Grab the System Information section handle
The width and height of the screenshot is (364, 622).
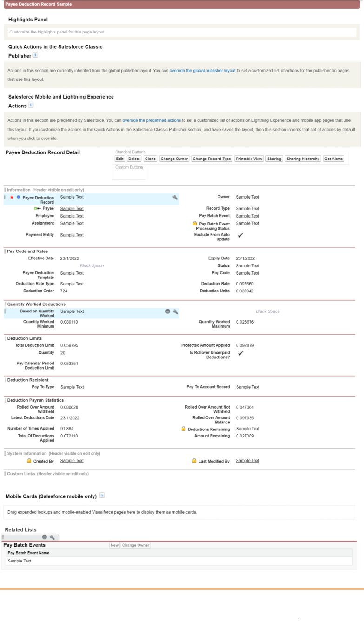pyautogui.click(x=5, y=453)
